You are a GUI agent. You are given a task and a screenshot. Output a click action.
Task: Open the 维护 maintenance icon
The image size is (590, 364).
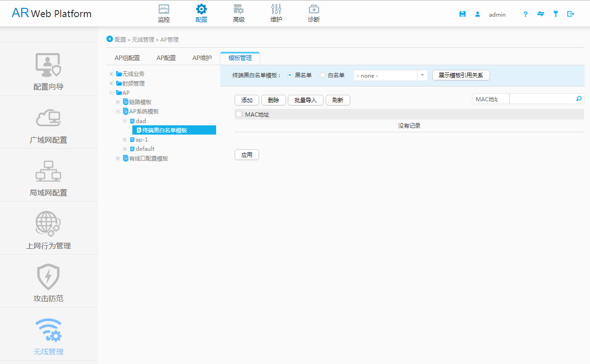pos(276,12)
